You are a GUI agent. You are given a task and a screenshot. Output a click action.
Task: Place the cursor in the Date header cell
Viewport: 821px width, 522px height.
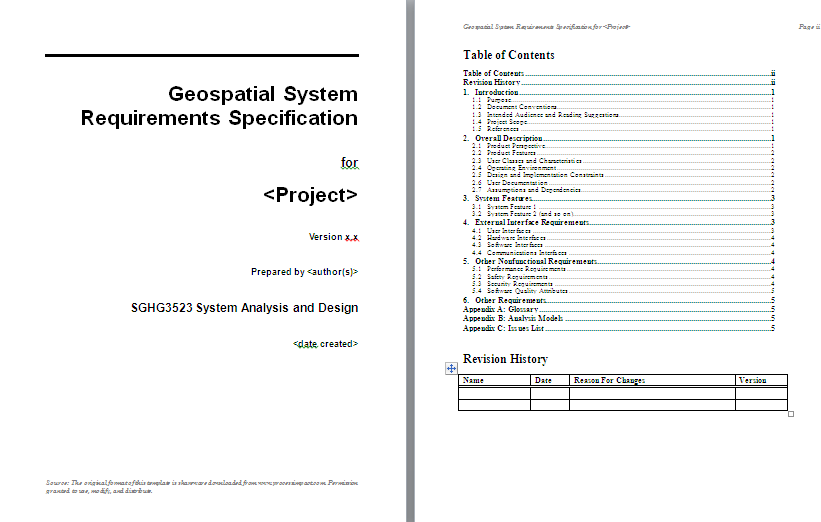[543, 380]
